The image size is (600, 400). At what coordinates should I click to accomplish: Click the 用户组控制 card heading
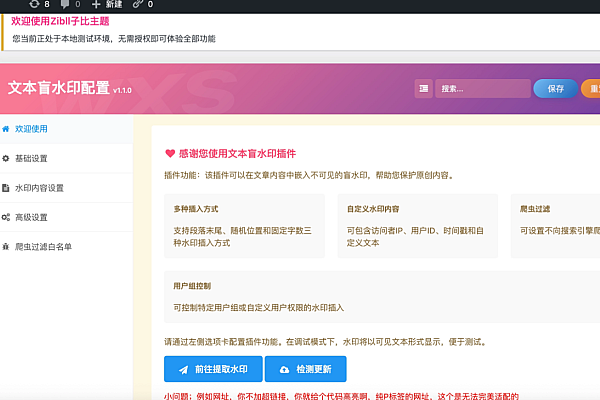192,286
